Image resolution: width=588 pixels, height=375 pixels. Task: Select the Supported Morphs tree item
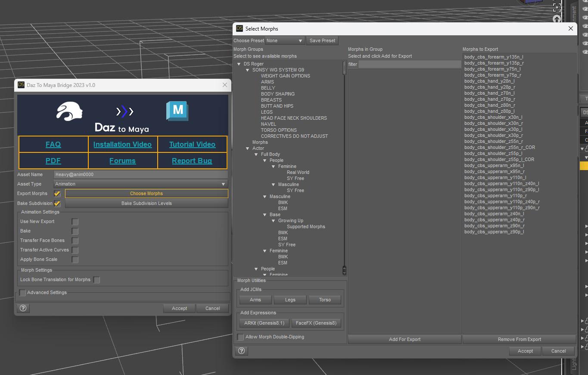pos(306,226)
